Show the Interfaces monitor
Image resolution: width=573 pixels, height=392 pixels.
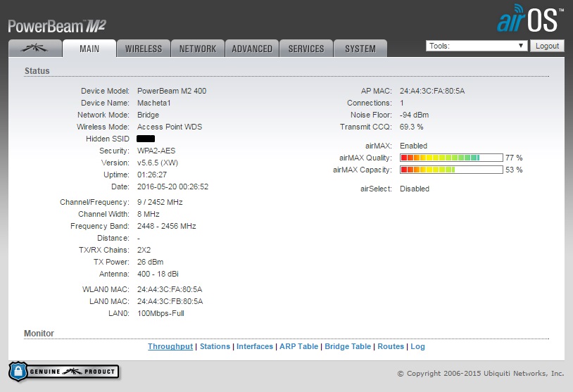click(x=255, y=346)
